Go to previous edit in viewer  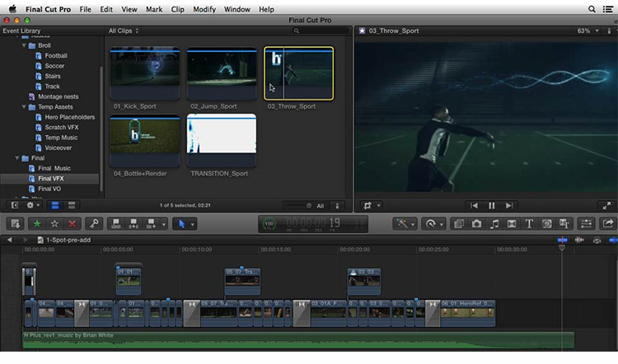tap(474, 206)
